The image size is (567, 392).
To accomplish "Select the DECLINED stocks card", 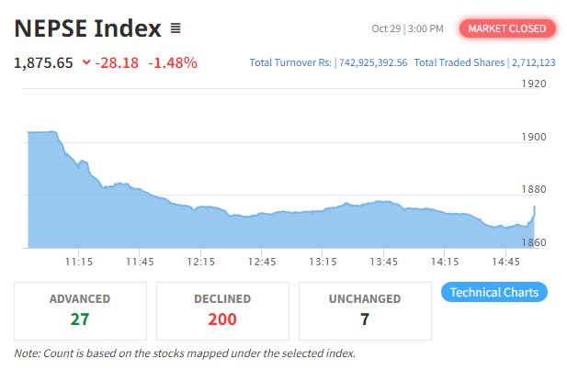I will 222,310.
